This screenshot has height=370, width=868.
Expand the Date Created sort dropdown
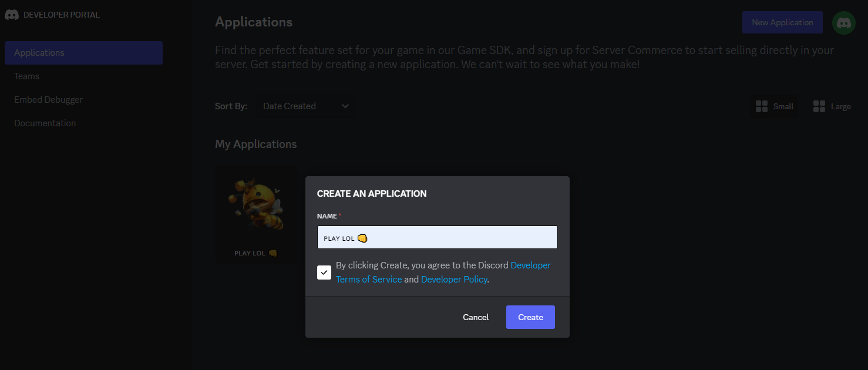pos(305,106)
